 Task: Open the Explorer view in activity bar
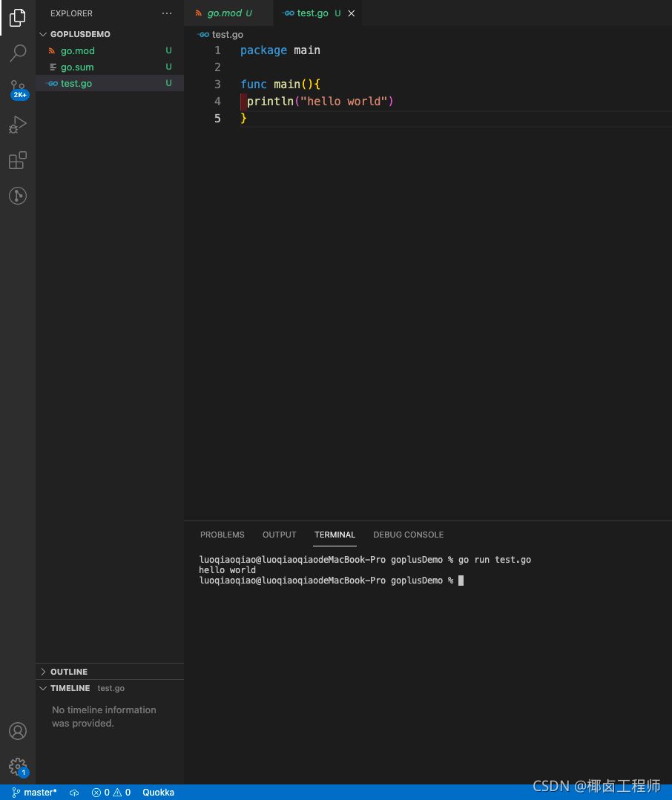18,17
